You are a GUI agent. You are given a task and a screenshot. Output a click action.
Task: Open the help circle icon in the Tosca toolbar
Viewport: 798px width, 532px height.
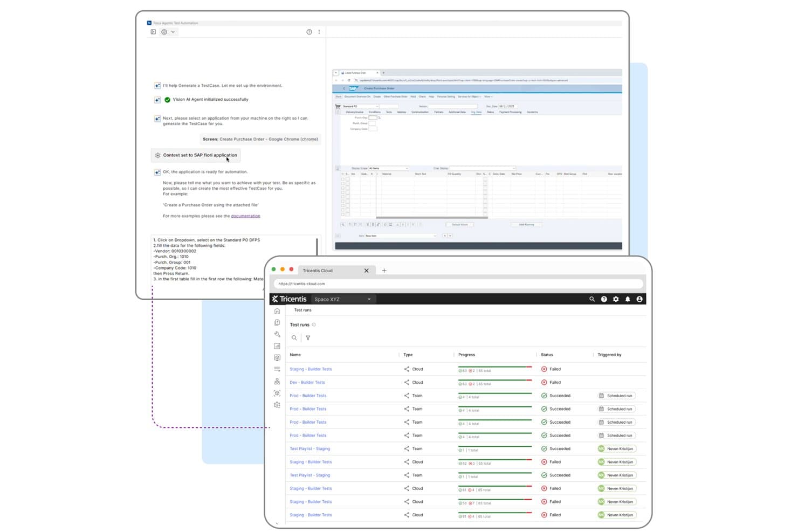coord(309,32)
